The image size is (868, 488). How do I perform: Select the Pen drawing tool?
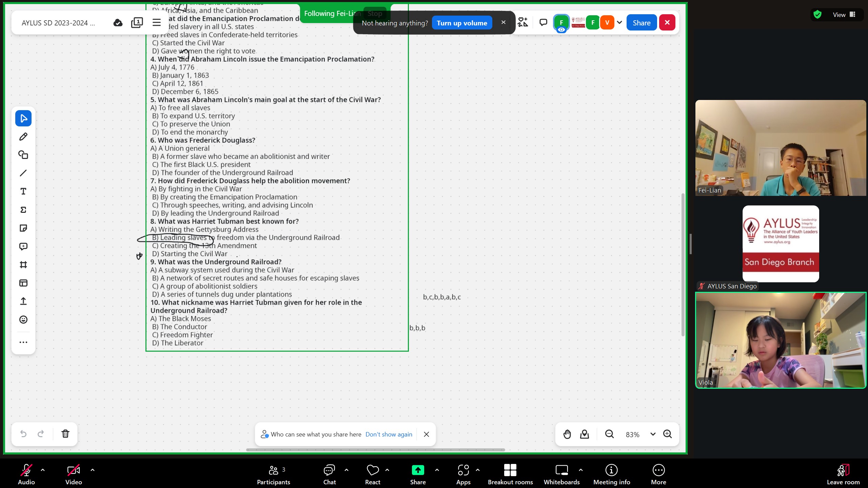(x=23, y=137)
